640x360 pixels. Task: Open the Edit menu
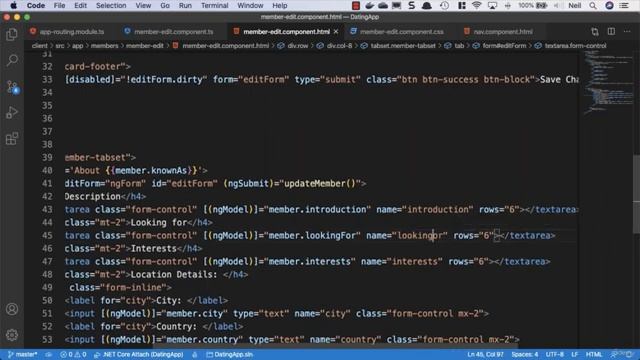(x=80, y=5)
